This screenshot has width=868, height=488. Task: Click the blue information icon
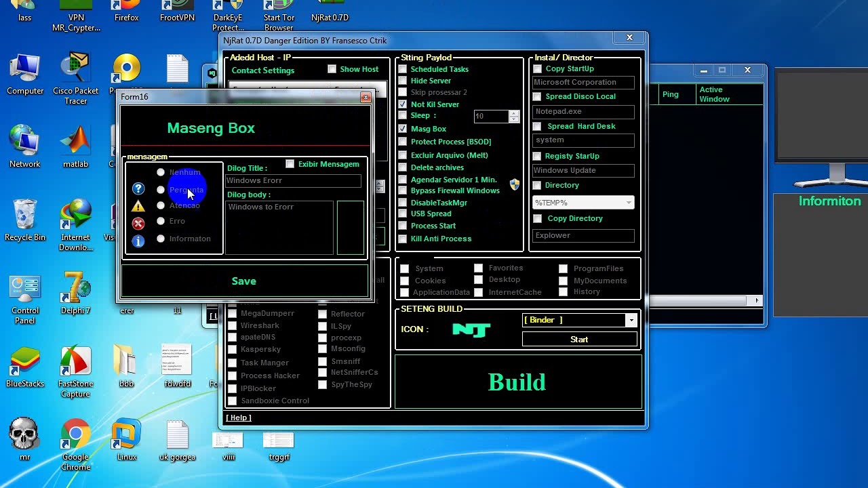click(138, 241)
